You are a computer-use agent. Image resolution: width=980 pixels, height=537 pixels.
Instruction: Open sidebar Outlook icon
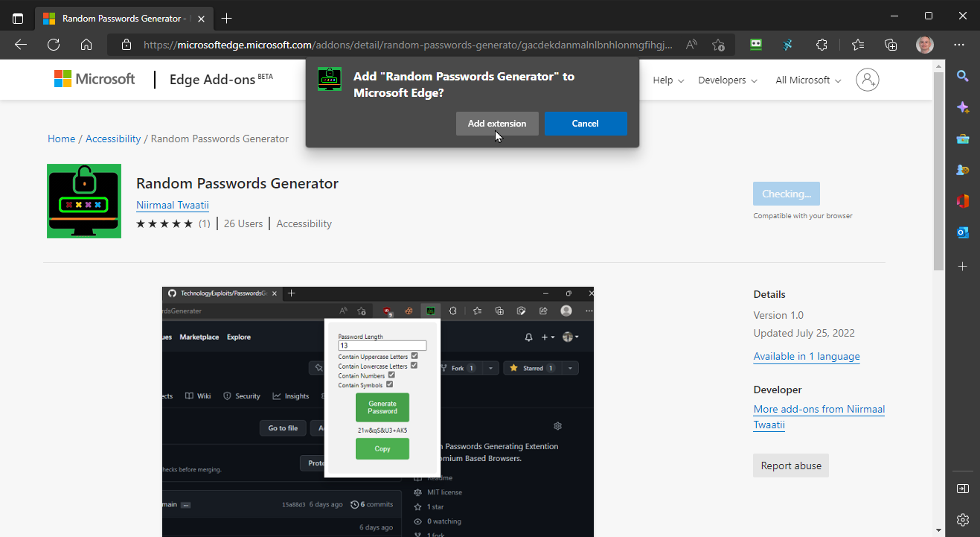[962, 232]
